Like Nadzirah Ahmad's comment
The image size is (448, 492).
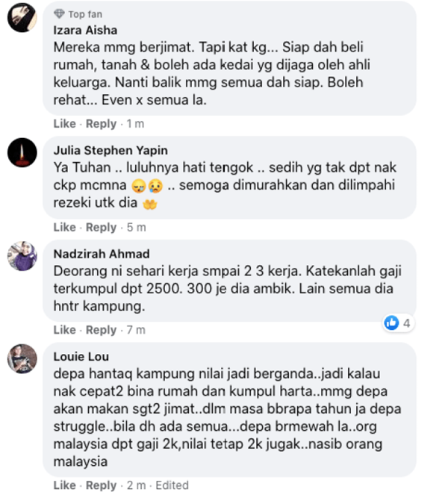65,330
